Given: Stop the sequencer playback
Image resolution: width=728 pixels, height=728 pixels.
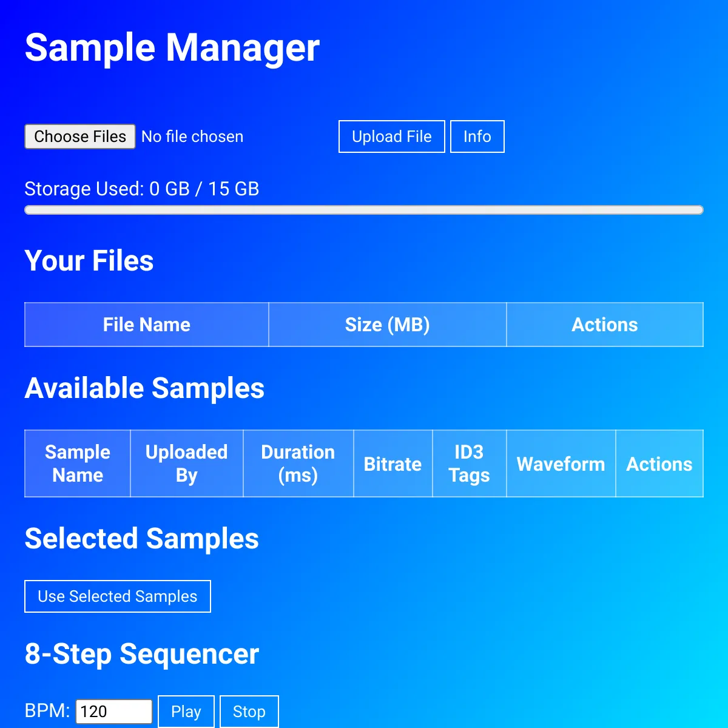Looking at the screenshot, I should click(x=249, y=711).
